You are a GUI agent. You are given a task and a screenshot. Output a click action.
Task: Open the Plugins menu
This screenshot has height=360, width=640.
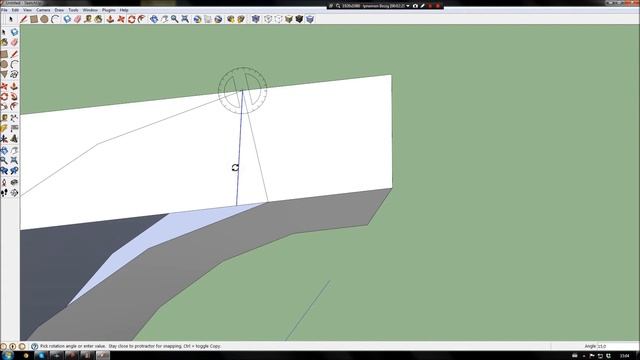coord(109,10)
